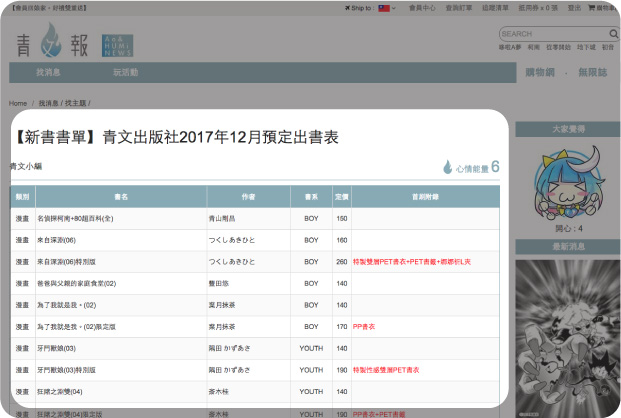
Task: Click the price 160 cell
Action: point(342,240)
